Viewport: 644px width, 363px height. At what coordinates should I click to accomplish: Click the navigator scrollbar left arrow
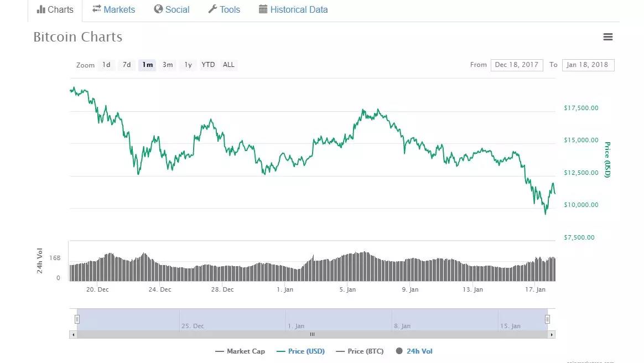(73, 334)
